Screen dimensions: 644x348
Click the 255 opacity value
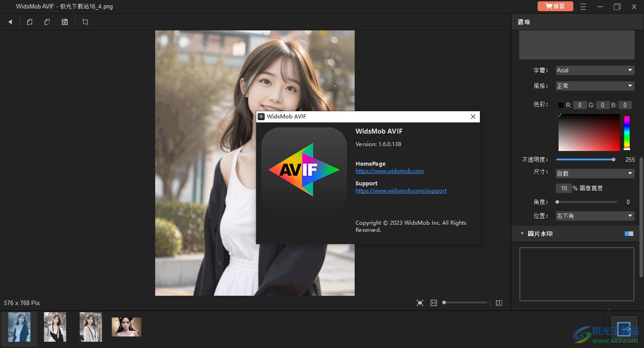point(630,159)
